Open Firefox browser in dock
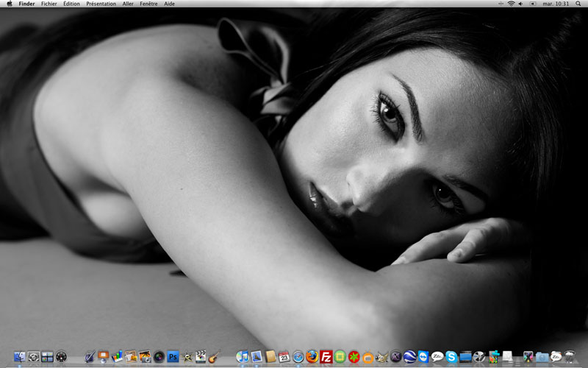Screen dimensions: 588x368 click(312, 357)
